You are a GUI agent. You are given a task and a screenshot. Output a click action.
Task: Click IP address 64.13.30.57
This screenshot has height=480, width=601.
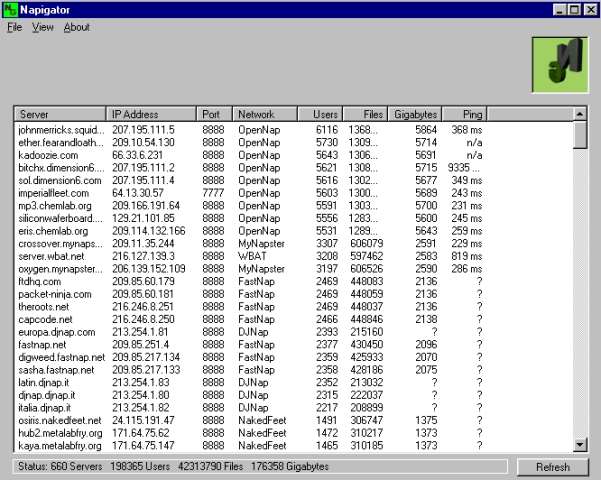(138, 193)
